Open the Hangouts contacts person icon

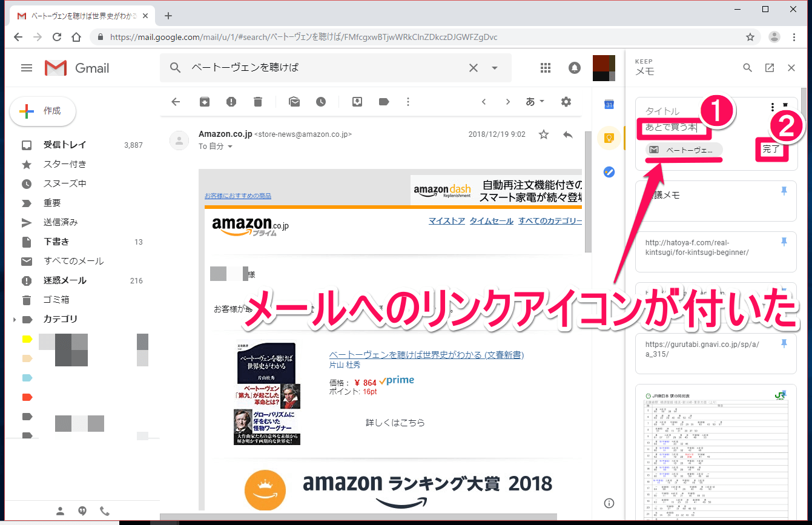[60, 510]
